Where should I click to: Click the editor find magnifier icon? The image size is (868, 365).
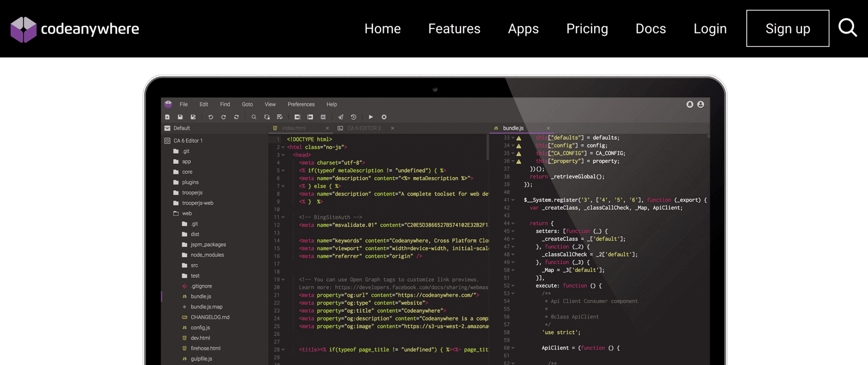(x=254, y=117)
